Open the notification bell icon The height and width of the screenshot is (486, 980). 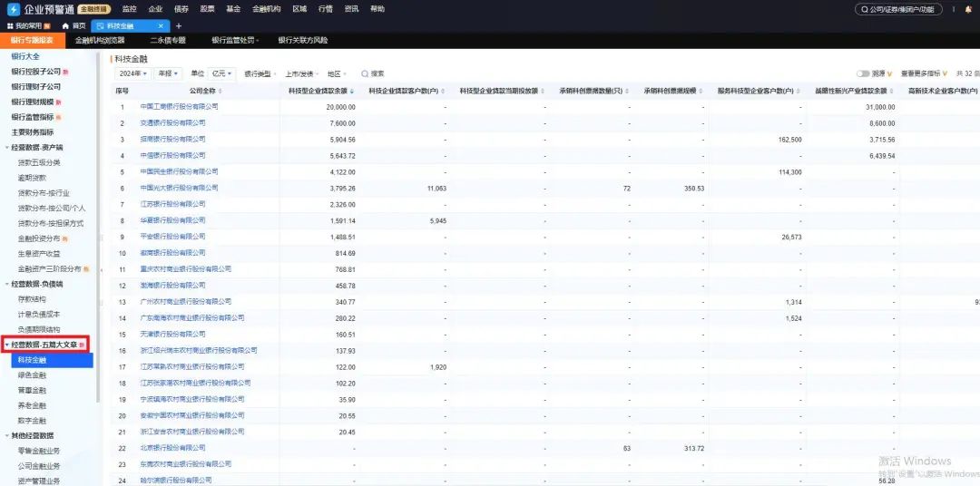969,9
